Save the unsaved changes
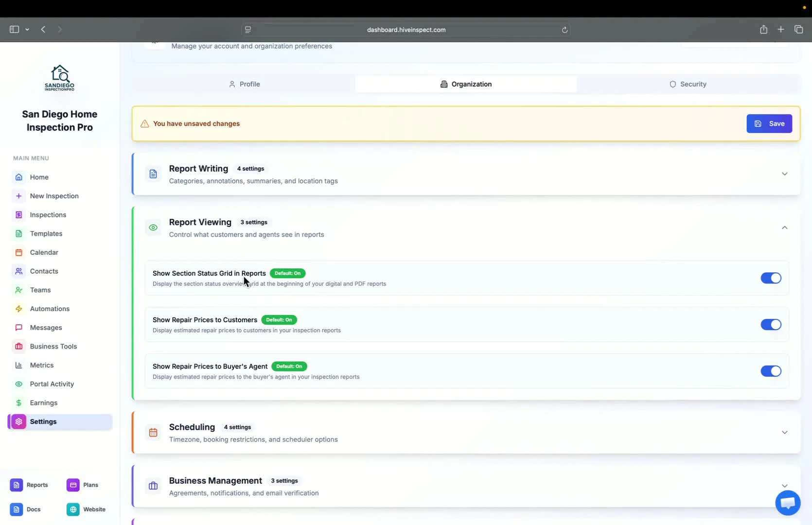The height and width of the screenshot is (525, 812). click(770, 123)
